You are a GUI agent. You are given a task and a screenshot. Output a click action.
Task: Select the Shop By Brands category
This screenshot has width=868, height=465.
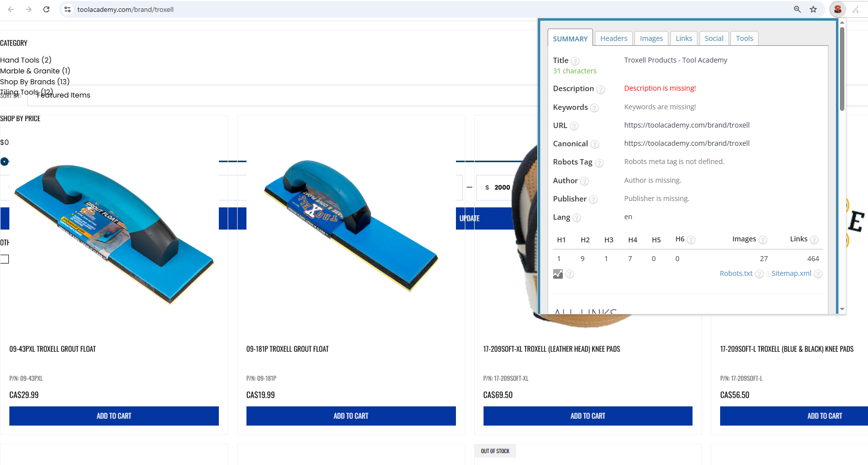pyautogui.click(x=35, y=82)
